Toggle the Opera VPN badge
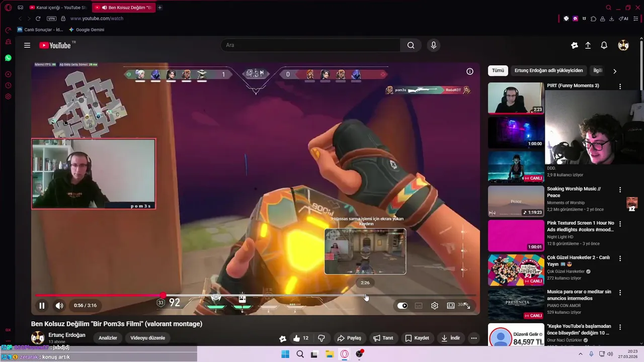The image size is (644, 362). [52, 19]
